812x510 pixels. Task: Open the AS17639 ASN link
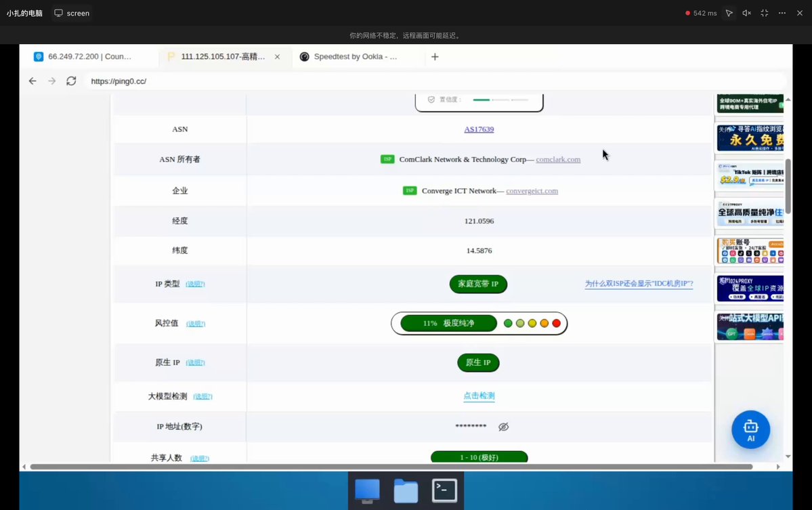[479, 129]
